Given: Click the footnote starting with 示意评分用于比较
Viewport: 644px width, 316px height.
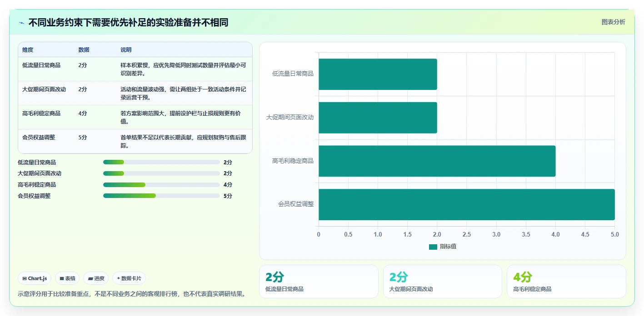Looking at the screenshot, I should [132, 294].
